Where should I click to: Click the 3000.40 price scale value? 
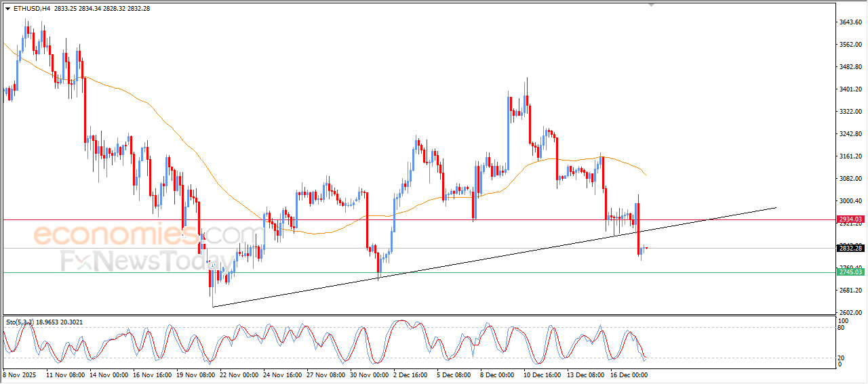click(x=851, y=201)
